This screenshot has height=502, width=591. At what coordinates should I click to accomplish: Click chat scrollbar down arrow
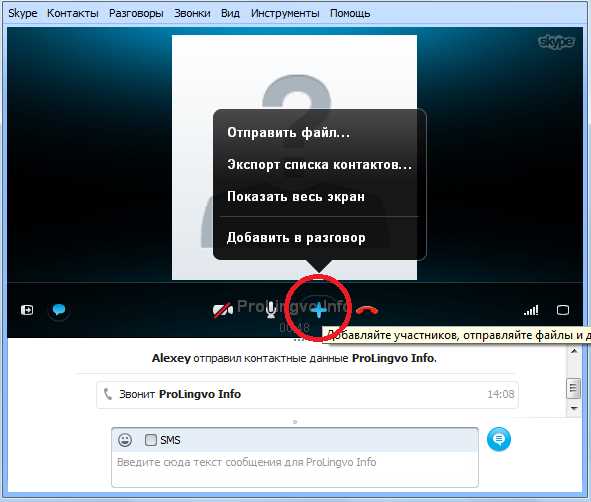[x=574, y=408]
